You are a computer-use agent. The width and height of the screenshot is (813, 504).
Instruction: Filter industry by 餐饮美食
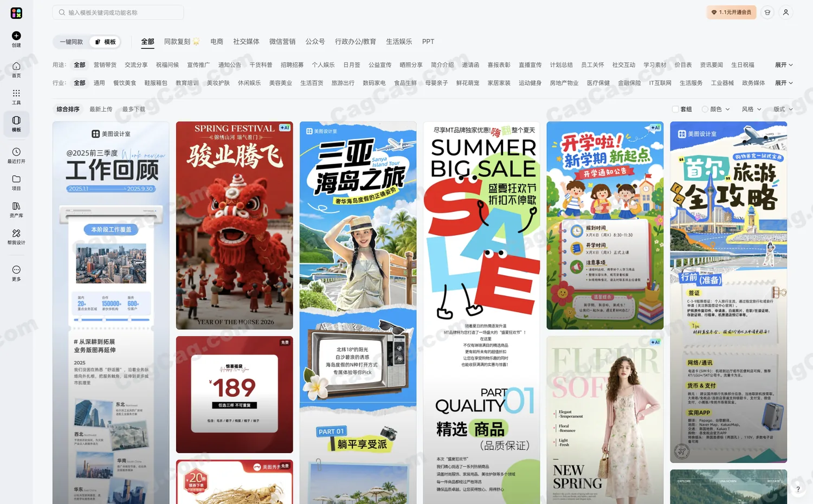(x=125, y=83)
